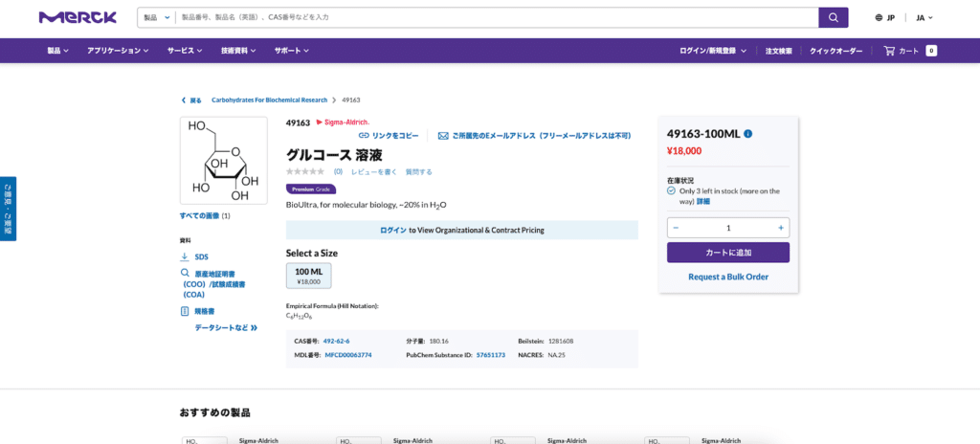Screen dimensions: 980x444
Task: Open the shopping cart icon
Action: click(x=889, y=51)
